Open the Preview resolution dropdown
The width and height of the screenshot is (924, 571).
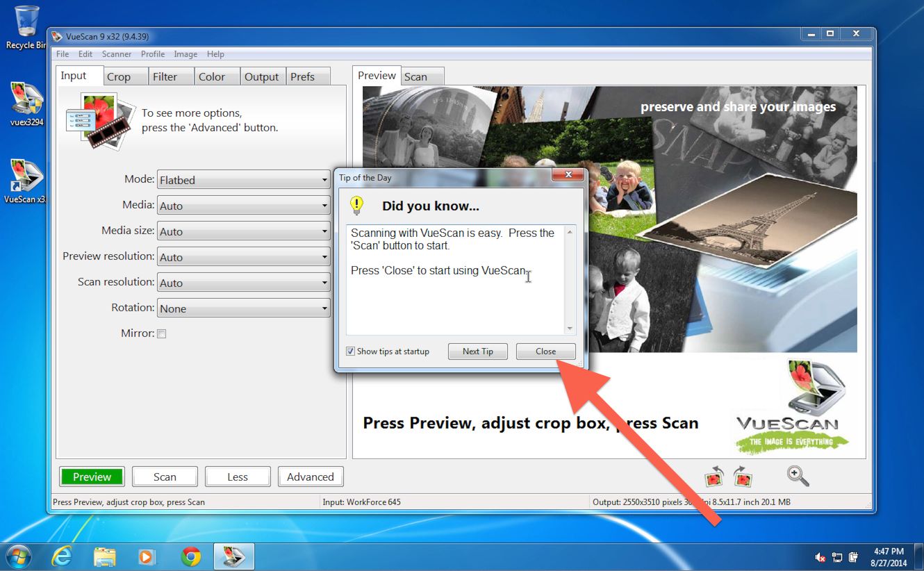(243, 257)
